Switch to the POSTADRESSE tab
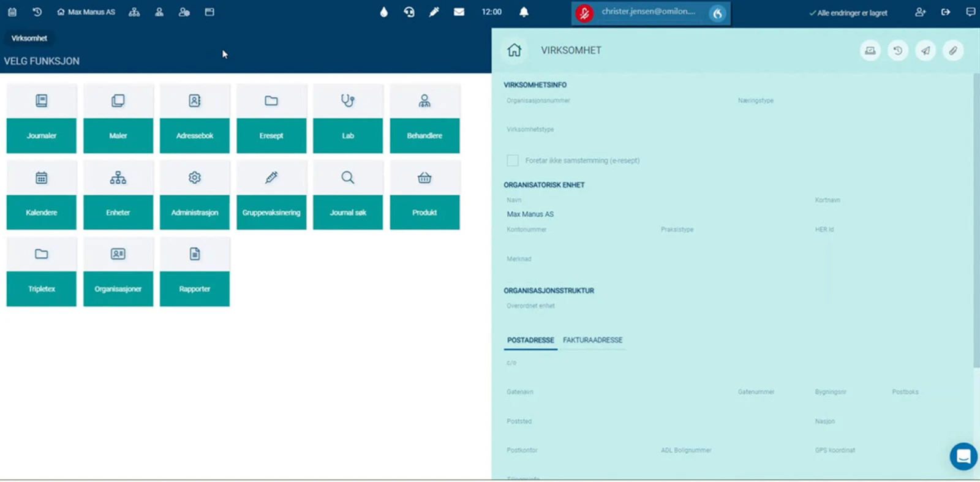Screen dimensions: 980x482 pos(530,341)
